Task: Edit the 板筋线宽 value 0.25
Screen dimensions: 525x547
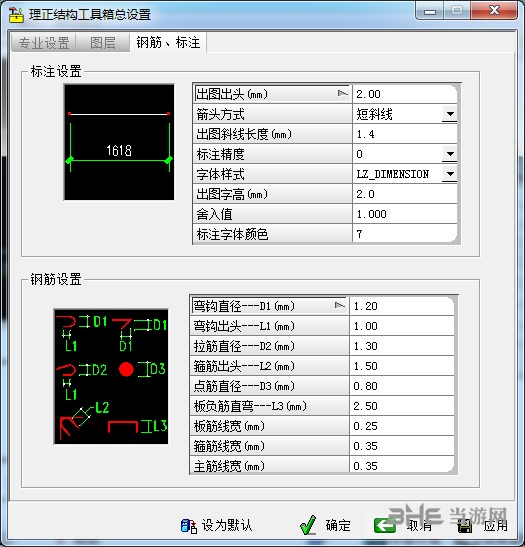Action: pos(402,426)
